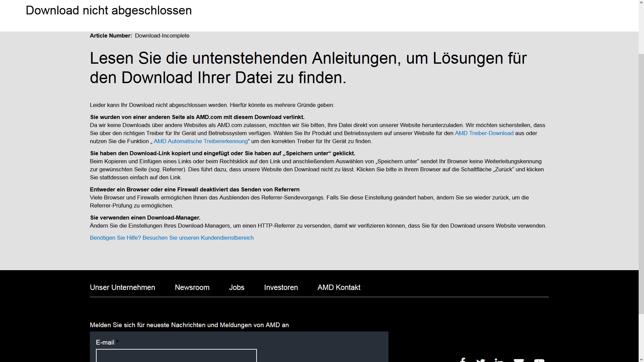This screenshot has height=362, width=644.
Task: Open AMD's Facebook page icon
Action: [462, 360]
